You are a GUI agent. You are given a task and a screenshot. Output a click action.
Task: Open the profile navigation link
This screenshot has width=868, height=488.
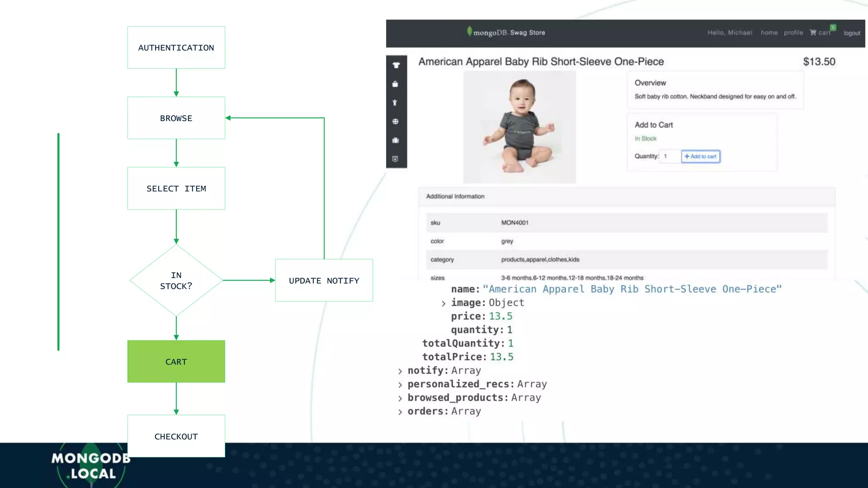pyautogui.click(x=793, y=33)
